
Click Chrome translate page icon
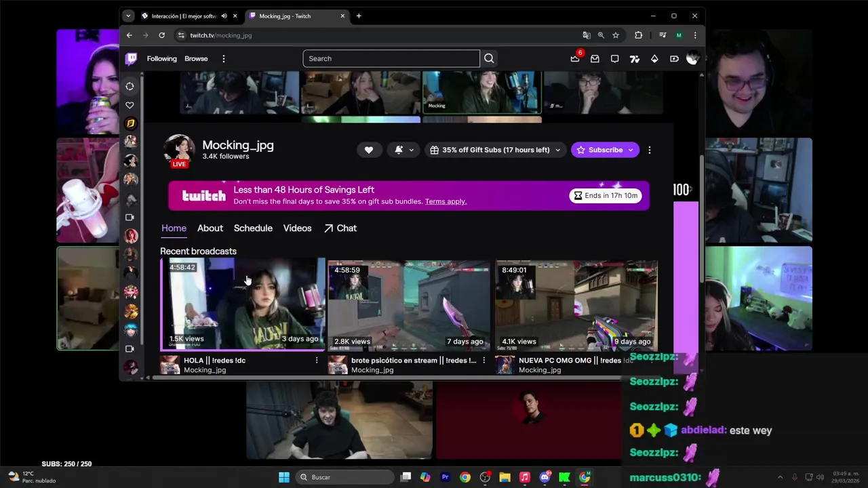tap(587, 35)
